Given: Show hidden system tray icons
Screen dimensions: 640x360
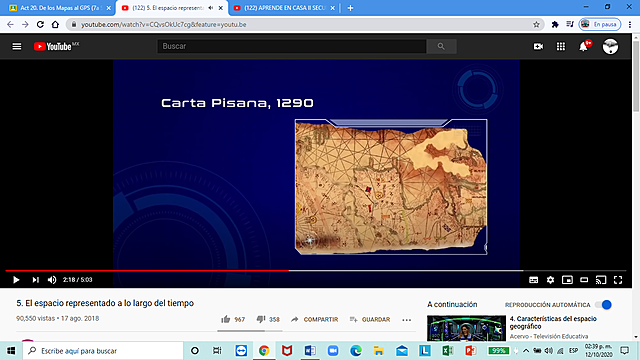Looking at the screenshot, I should (x=526, y=351).
